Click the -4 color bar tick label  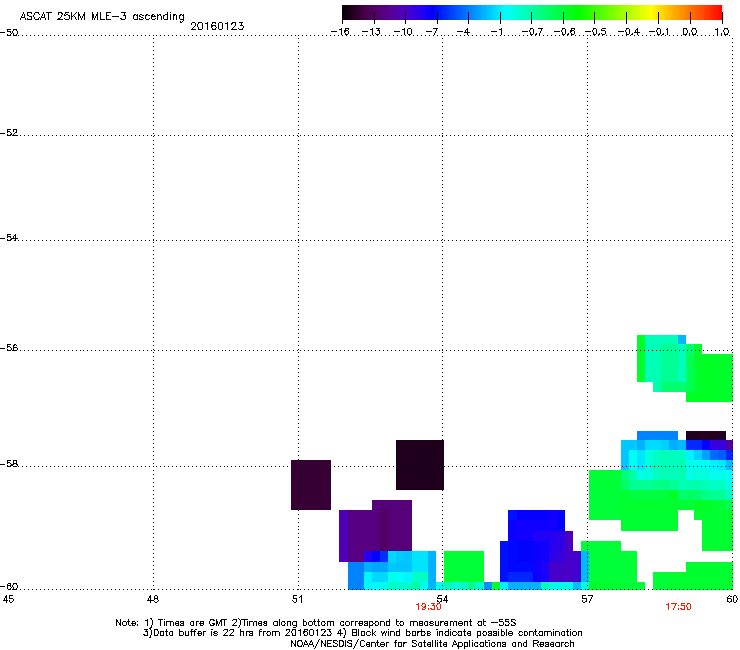click(463, 32)
